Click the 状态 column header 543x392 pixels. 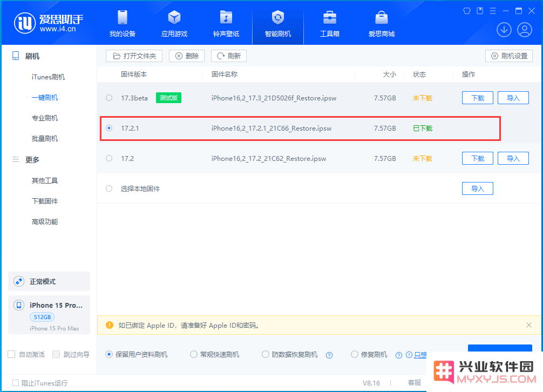[419, 75]
